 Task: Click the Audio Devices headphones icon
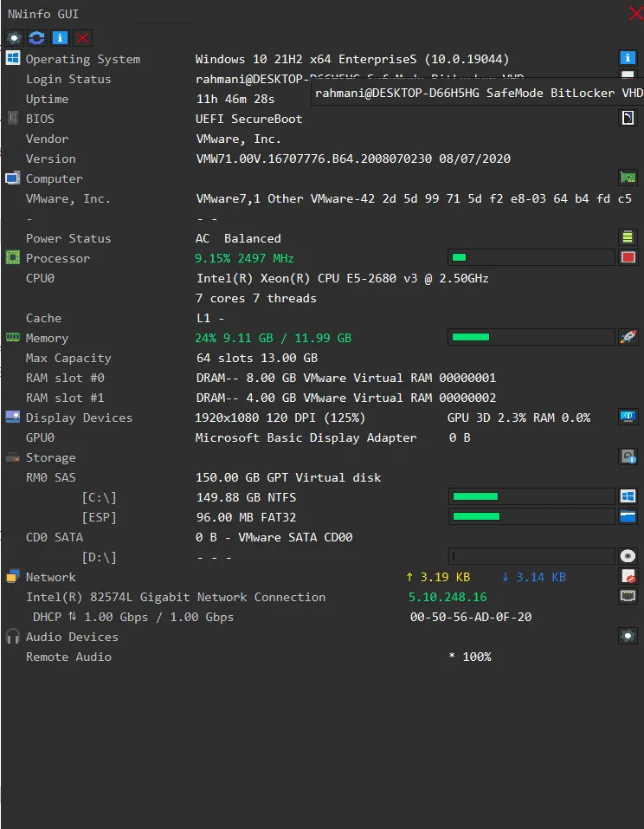click(13, 636)
